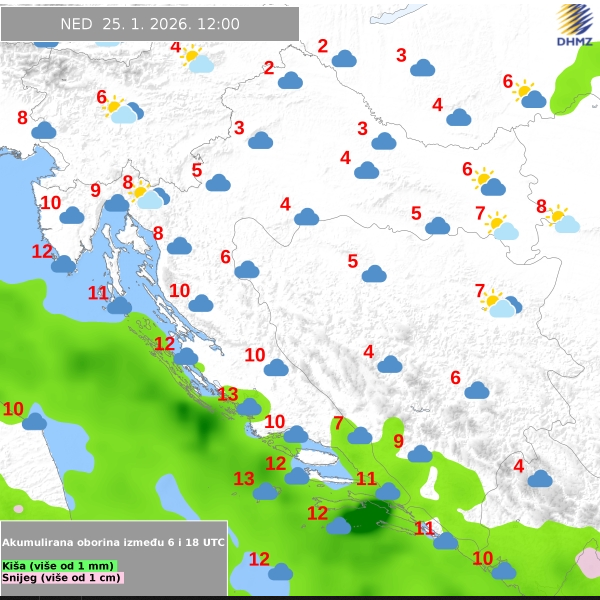The height and width of the screenshot is (600, 600).
Task: Click the cloud icon labeled 4 nearest the southeast corner
Action: pos(540,478)
